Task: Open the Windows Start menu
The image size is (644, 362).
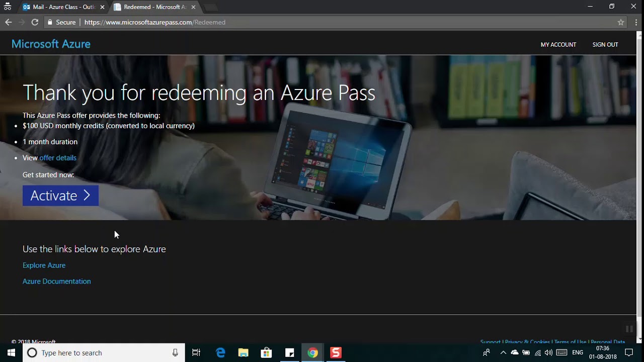Action: click(11, 353)
